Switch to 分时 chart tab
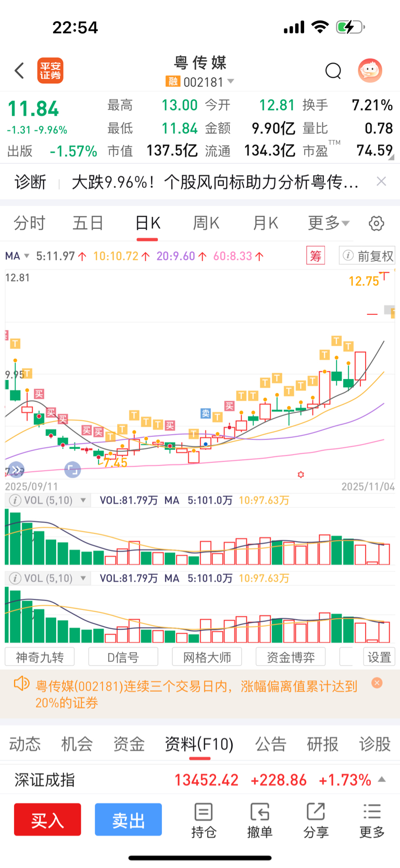The image size is (400, 868). pyautogui.click(x=29, y=223)
